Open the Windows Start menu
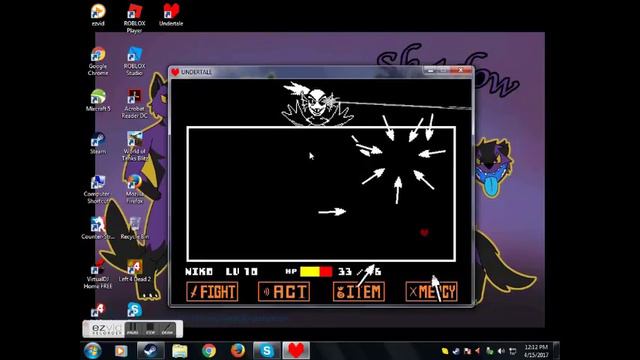The image size is (640, 360). coord(93,351)
